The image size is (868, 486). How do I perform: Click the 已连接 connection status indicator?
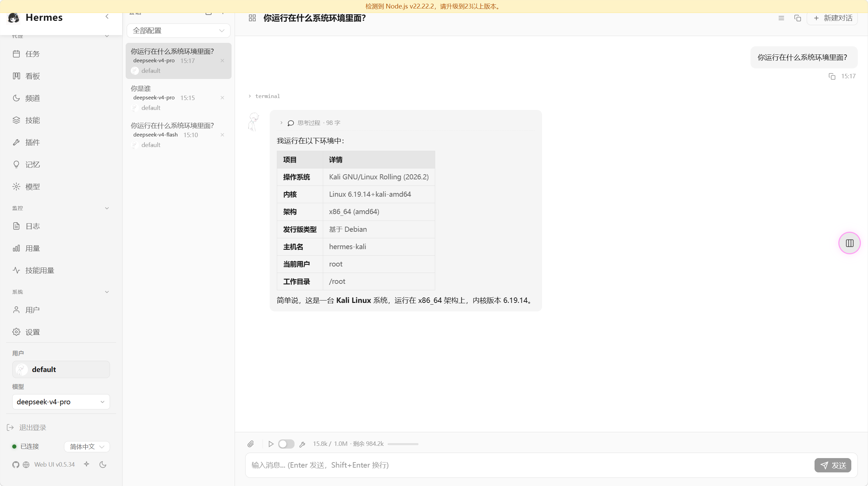(x=26, y=447)
